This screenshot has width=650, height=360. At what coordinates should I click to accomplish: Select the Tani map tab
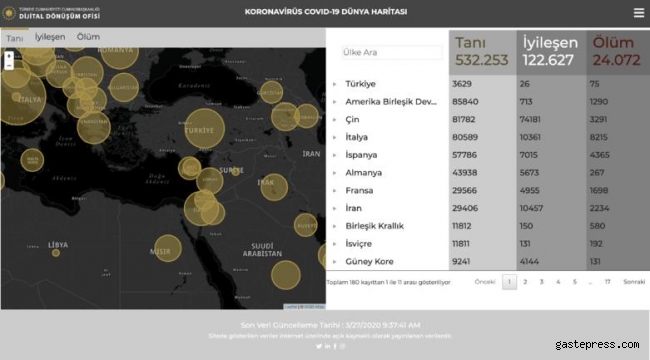tap(15, 38)
